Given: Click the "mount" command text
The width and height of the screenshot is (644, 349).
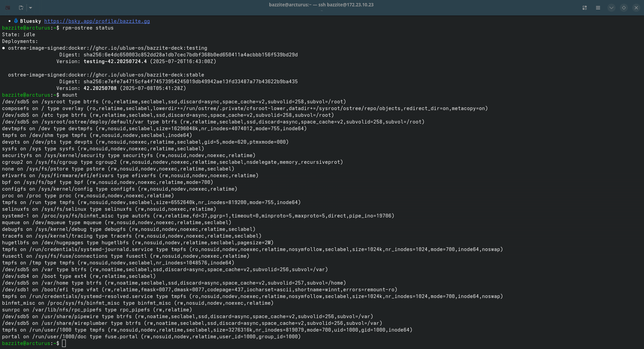Looking at the screenshot, I should tap(70, 95).
